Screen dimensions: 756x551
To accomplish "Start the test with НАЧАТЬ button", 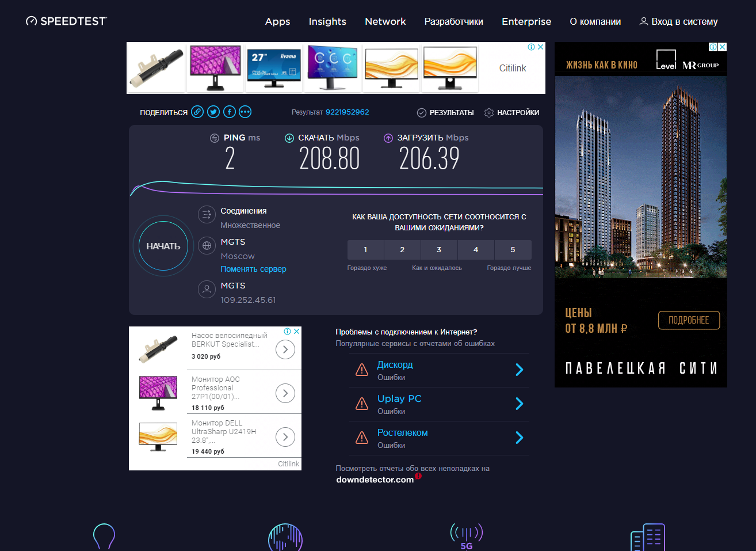I will 163,246.
